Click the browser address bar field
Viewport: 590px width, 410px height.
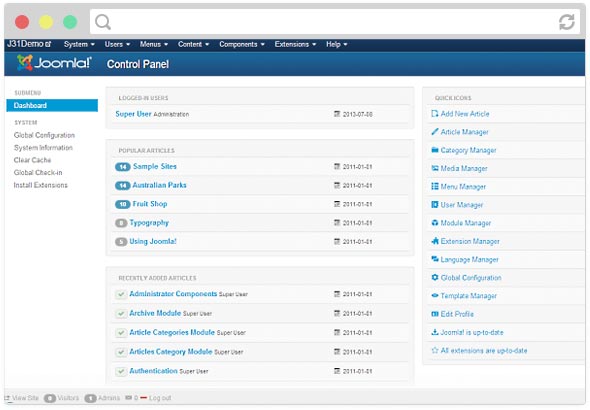(335, 22)
